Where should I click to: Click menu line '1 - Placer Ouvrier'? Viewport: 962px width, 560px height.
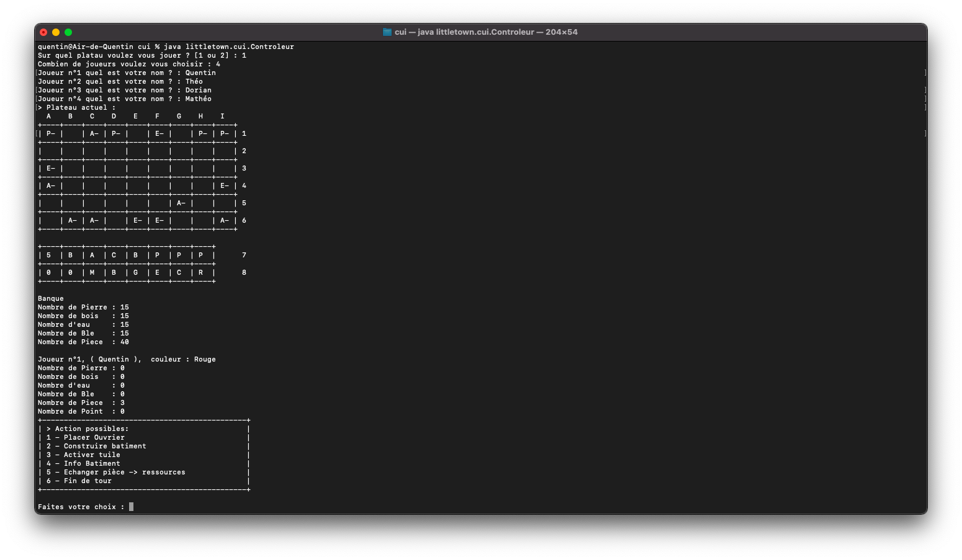pos(86,437)
